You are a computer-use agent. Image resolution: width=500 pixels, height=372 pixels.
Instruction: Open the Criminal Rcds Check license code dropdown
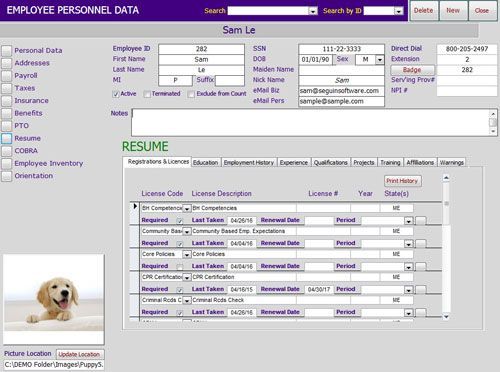pyautogui.click(x=187, y=301)
